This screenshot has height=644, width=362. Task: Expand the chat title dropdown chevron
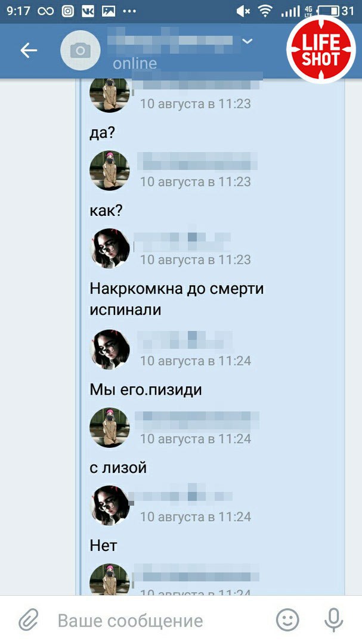pyautogui.click(x=247, y=41)
